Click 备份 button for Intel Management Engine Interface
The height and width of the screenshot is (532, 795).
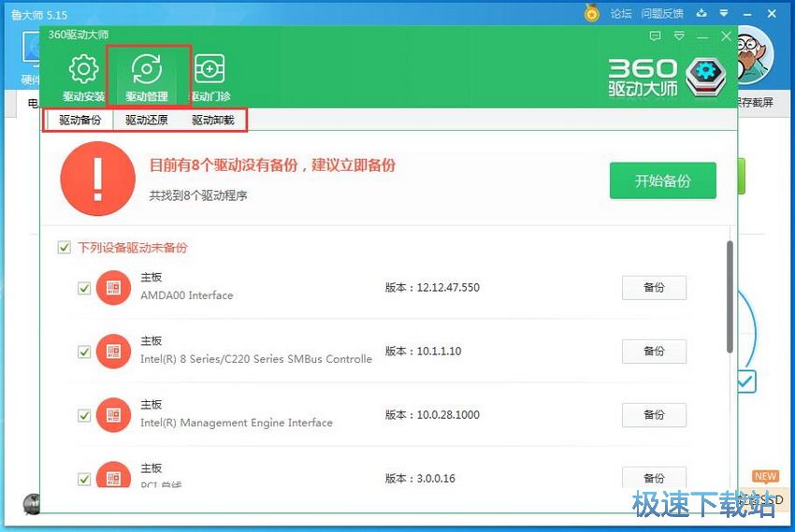[x=654, y=415]
